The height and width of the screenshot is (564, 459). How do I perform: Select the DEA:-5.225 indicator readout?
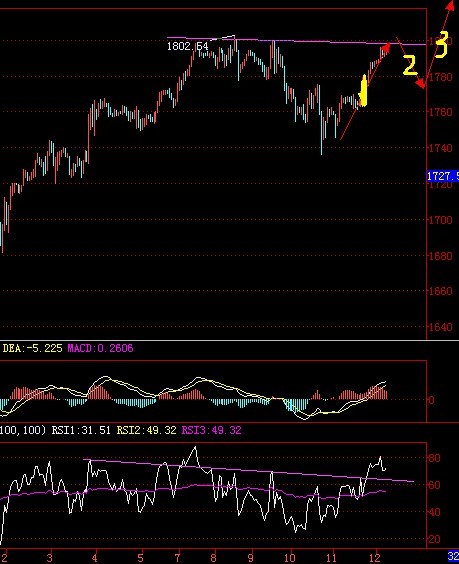[32, 348]
